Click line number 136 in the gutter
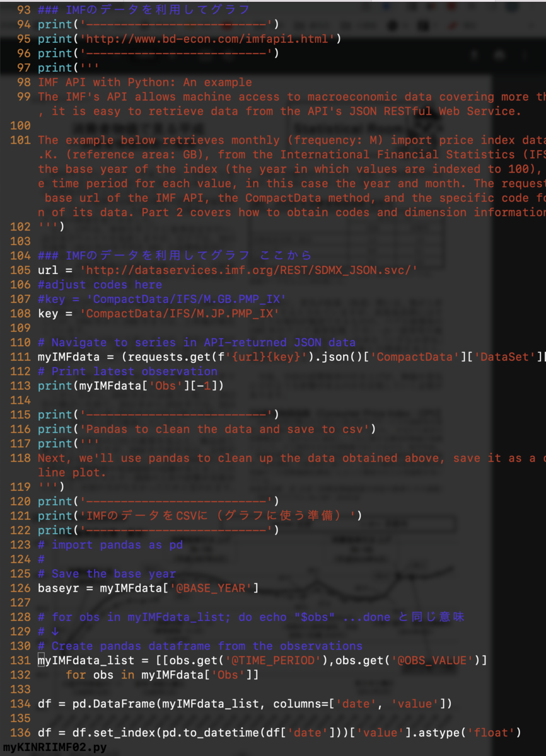The image size is (546, 756). click(x=20, y=733)
